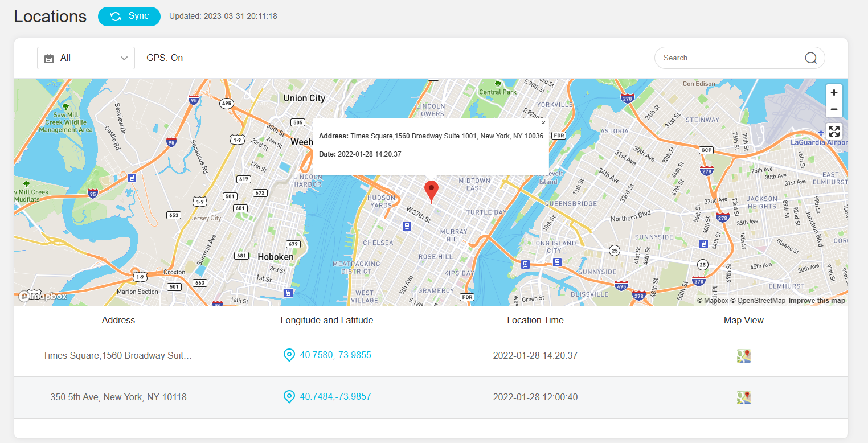The image size is (868, 443).
Task: Click the Updated timestamp text
Action: [223, 17]
